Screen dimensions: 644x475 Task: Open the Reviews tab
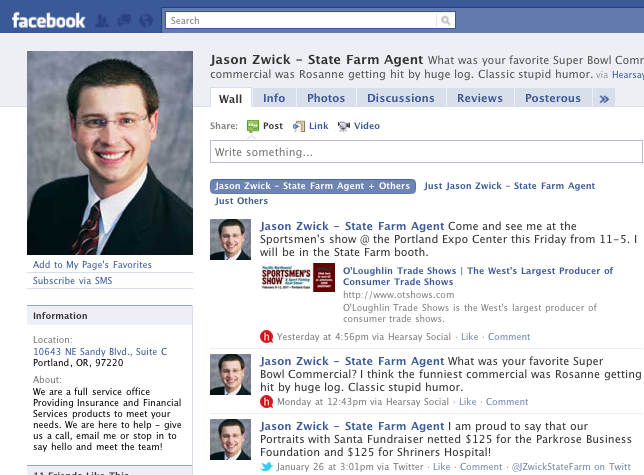click(480, 98)
